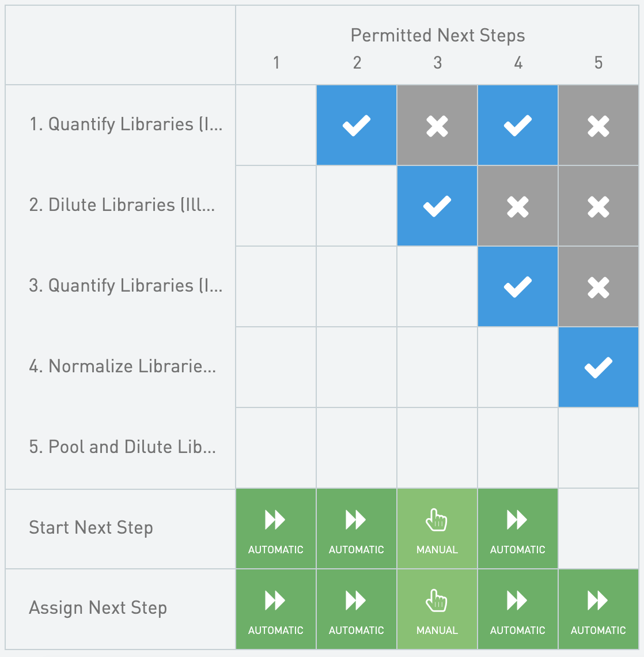Click Start Next Step automatic icon, column 2
The width and height of the screenshot is (644, 657).
tap(356, 520)
